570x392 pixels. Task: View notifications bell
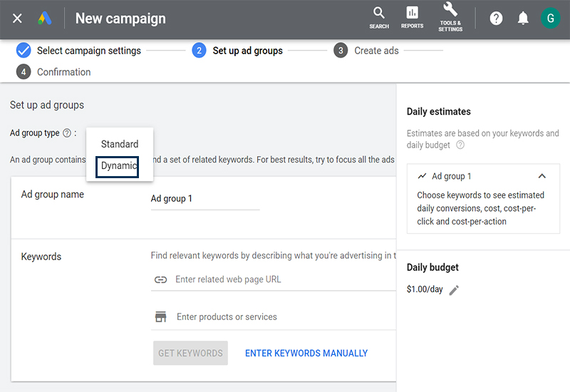coord(523,19)
